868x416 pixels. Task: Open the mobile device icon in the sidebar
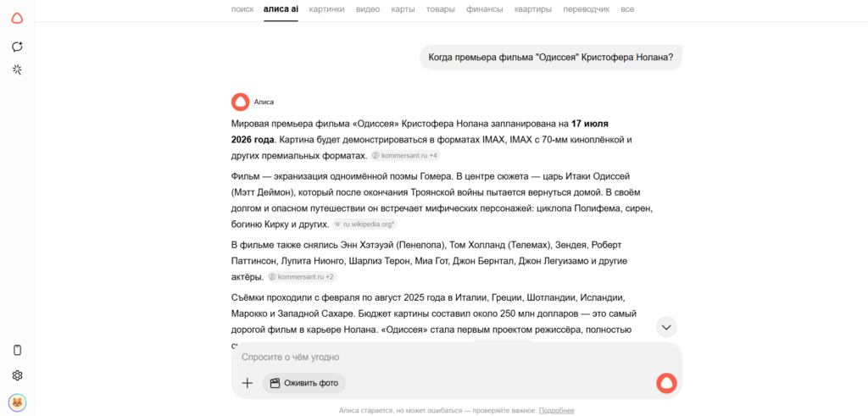pos(17,350)
